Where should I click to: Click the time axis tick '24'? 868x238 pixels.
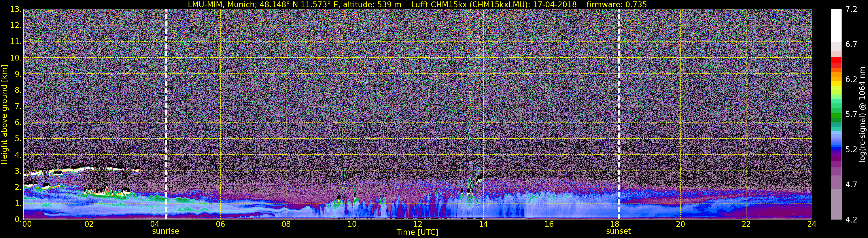tap(812, 224)
